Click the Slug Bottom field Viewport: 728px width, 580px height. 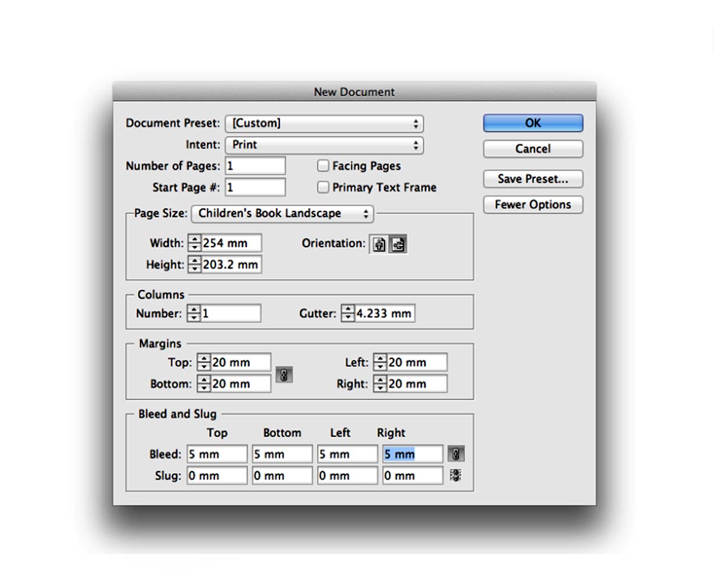click(x=283, y=475)
